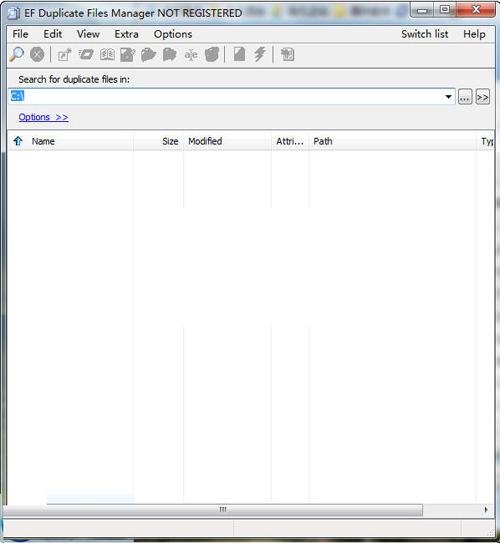Image resolution: width=500 pixels, height=543 pixels.
Task: Open the Options menu
Action: [x=173, y=34]
